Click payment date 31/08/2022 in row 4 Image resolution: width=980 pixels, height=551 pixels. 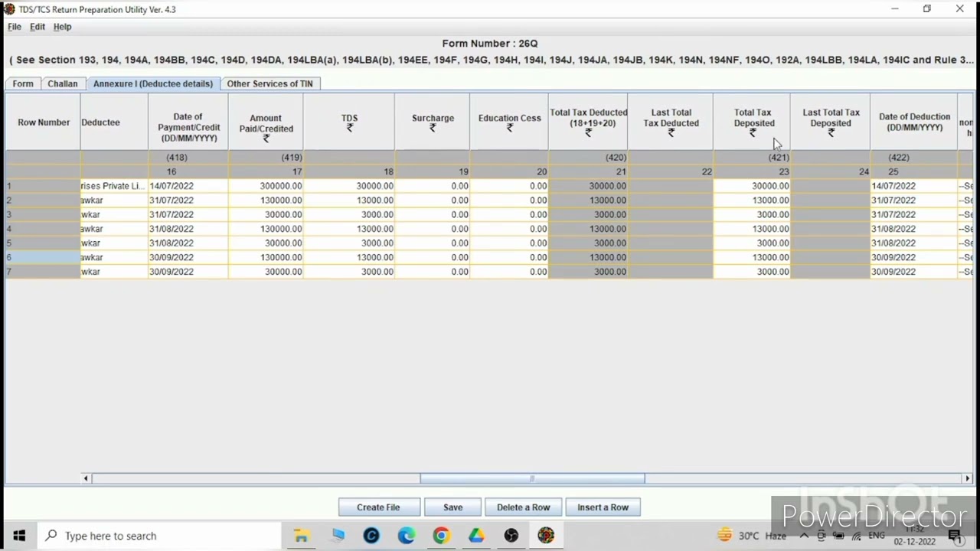click(x=188, y=229)
